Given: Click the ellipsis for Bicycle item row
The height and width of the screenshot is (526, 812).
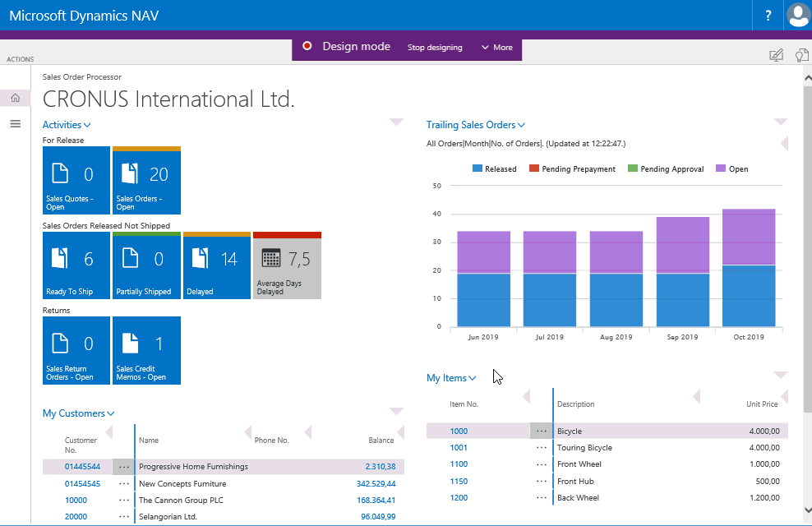Looking at the screenshot, I should 541,431.
